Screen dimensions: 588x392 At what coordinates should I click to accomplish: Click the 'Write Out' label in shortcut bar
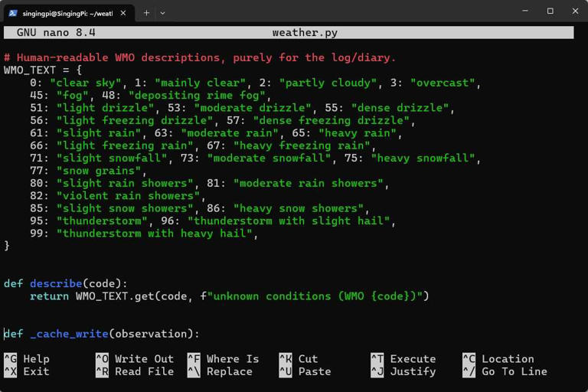(x=145, y=359)
